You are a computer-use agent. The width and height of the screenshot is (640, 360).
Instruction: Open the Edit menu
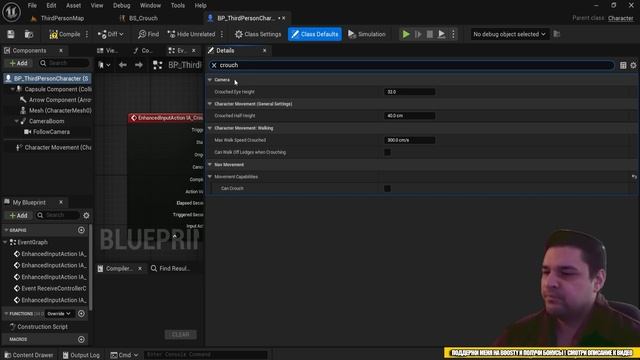pos(51,6)
